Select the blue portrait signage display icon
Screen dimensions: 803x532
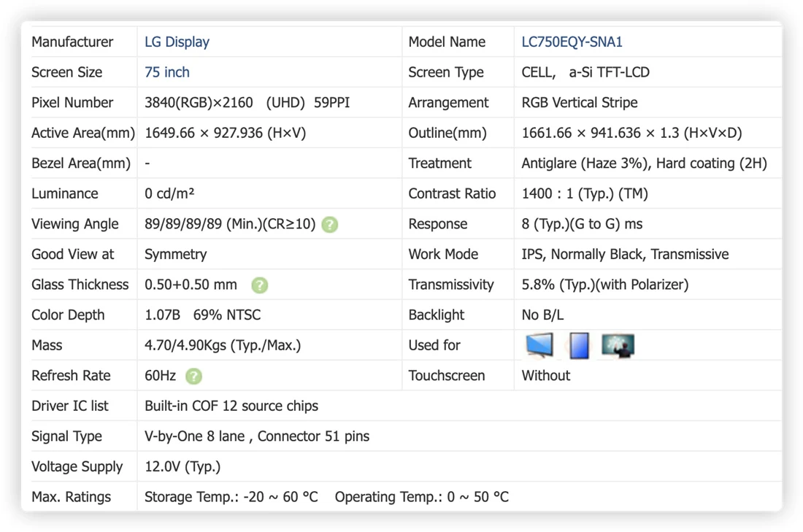[x=579, y=346]
